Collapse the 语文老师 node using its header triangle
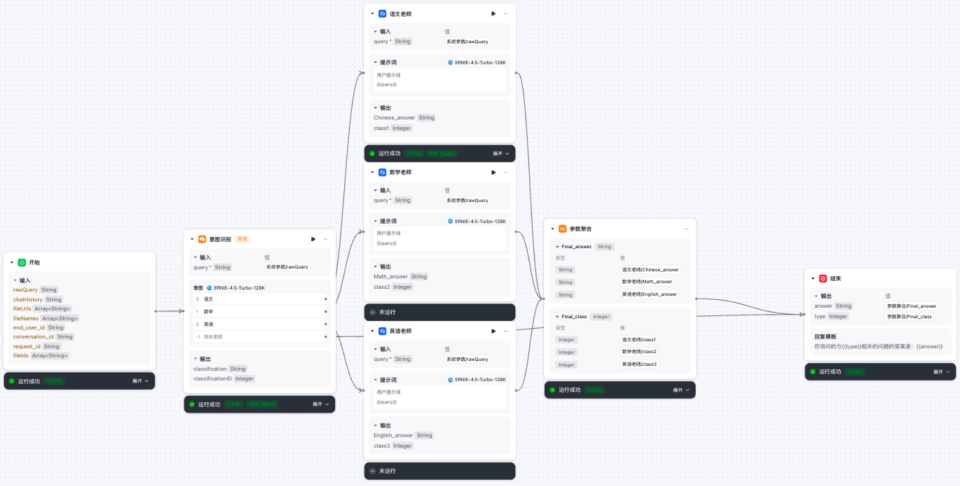Image resolution: width=960 pixels, height=486 pixels. 372,14
